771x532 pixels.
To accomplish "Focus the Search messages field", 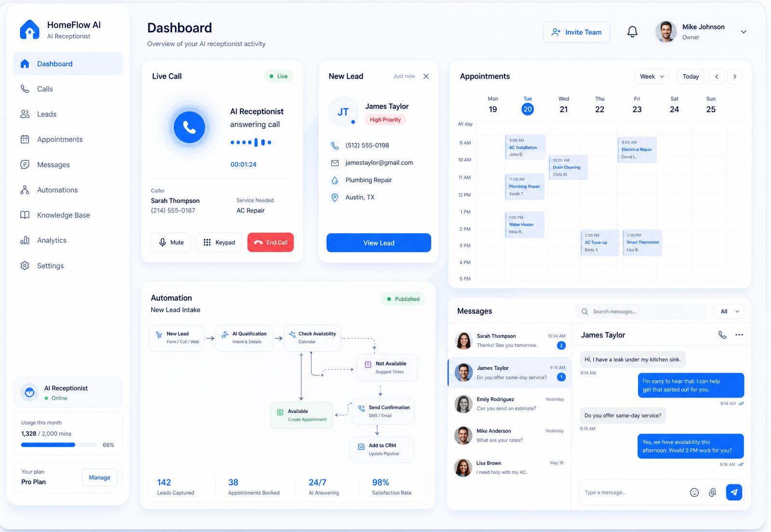I will [641, 312].
